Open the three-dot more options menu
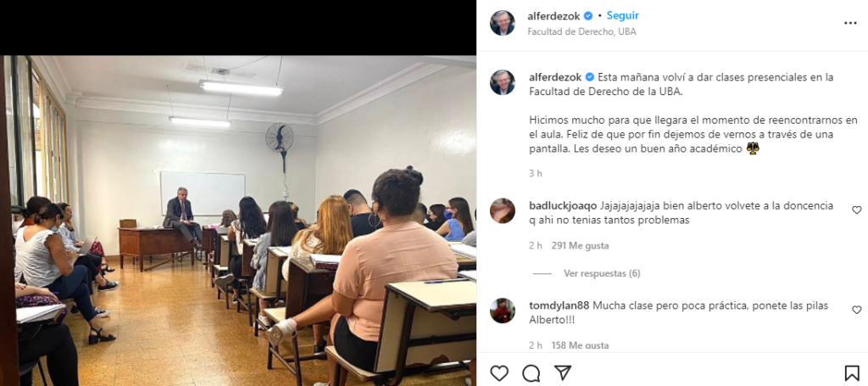Screen dimensions: 868x386 click(x=850, y=23)
